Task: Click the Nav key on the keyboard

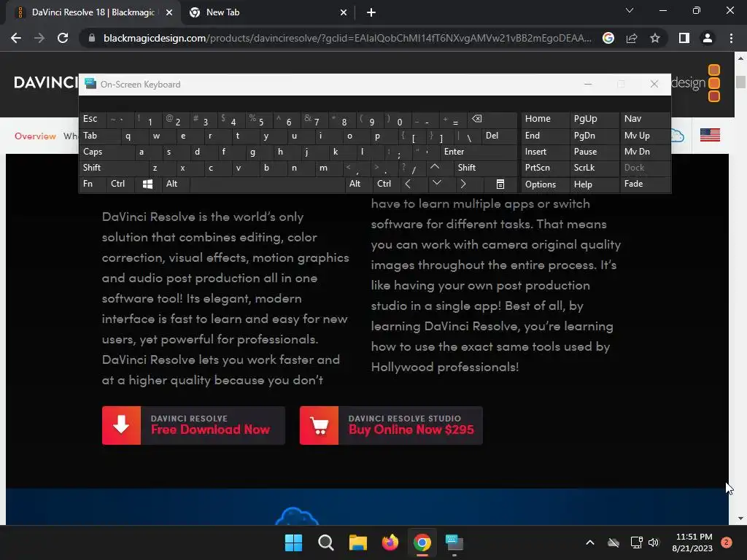Action: click(x=645, y=119)
